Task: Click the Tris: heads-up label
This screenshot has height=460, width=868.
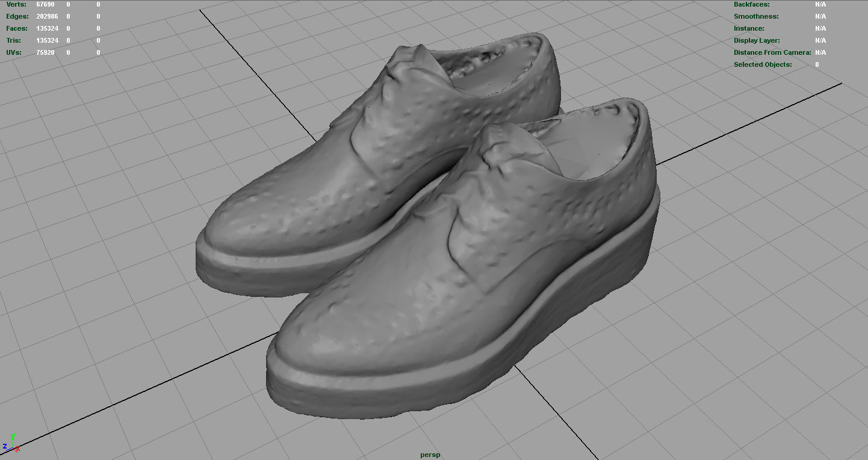Action: pyautogui.click(x=13, y=40)
